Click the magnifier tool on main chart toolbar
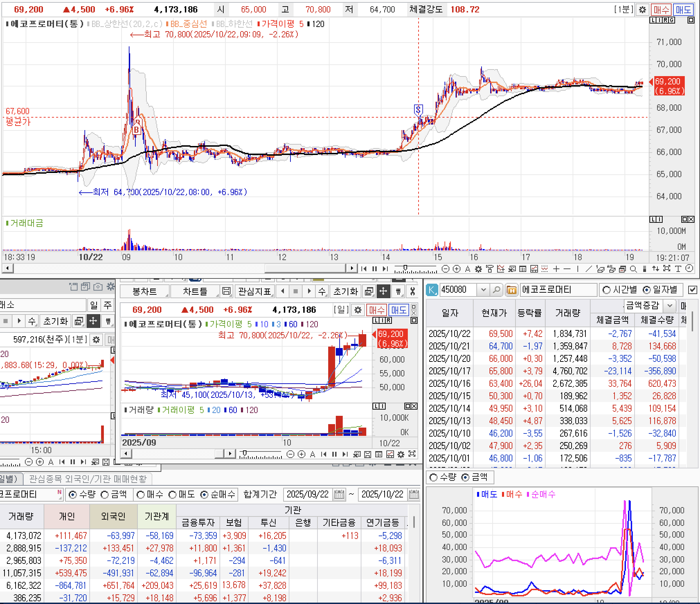Viewport: 700px width, 604px height. pos(633,269)
